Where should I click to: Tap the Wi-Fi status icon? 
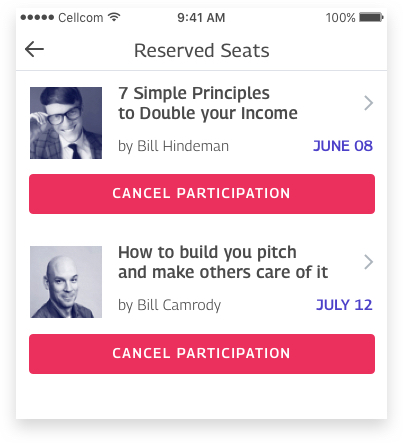click(114, 17)
